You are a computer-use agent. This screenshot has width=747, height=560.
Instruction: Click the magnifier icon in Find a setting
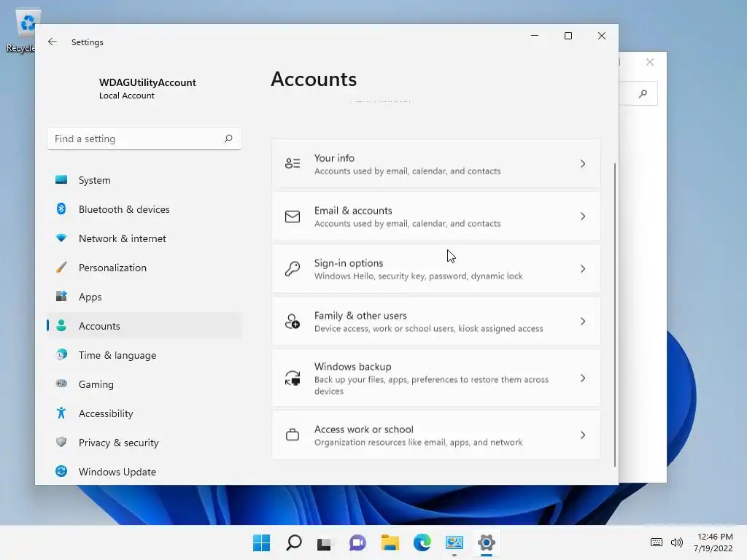(x=228, y=139)
